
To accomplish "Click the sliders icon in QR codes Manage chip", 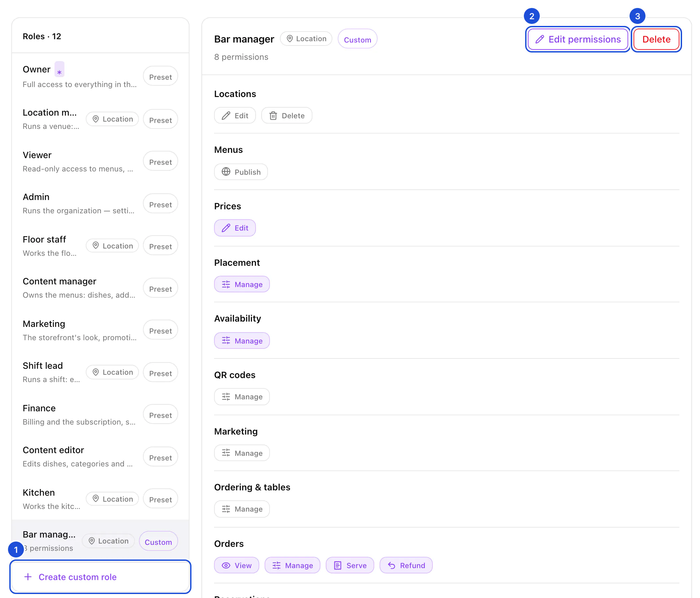I will tap(226, 397).
